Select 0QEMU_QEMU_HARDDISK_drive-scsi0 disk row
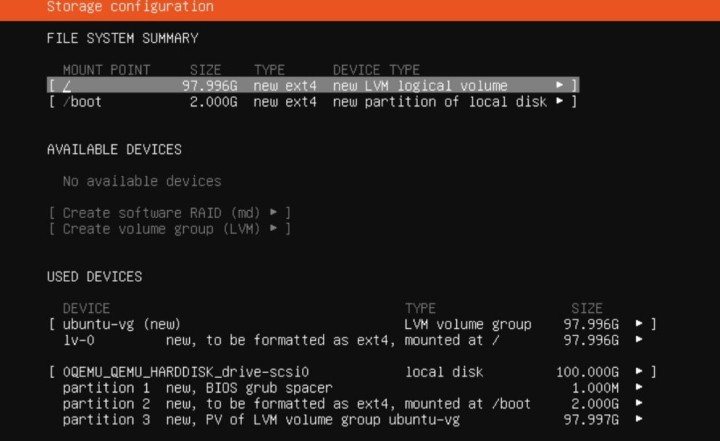The height and width of the screenshot is (441, 720). pyautogui.click(x=353, y=372)
